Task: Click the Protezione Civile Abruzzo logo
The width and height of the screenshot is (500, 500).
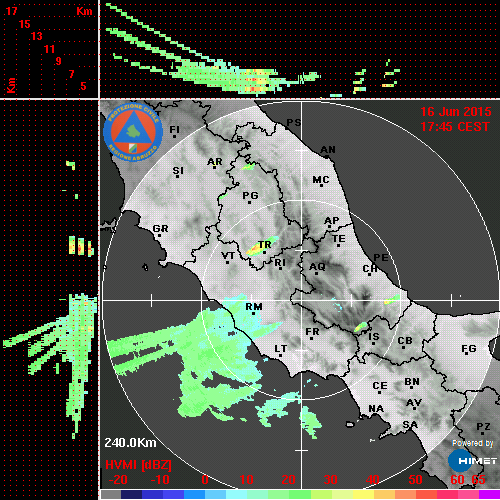Action: coord(133,133)
